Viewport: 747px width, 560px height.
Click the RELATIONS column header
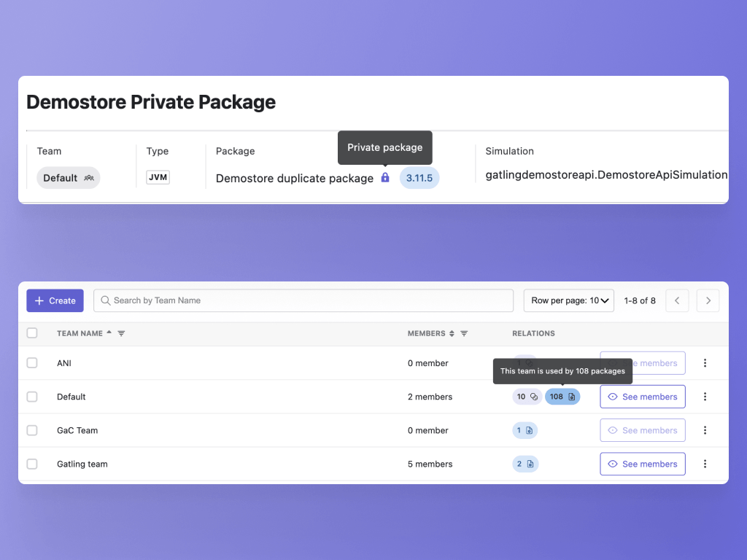click(x=533, y=333)
